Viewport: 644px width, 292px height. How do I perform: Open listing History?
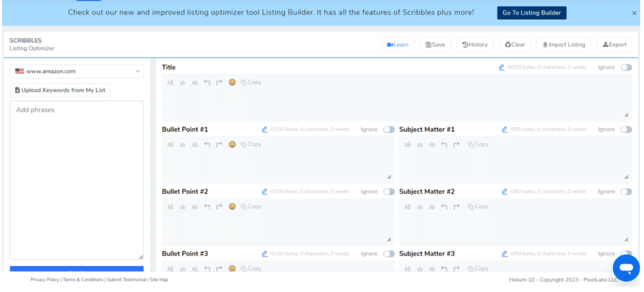(475, 45)
